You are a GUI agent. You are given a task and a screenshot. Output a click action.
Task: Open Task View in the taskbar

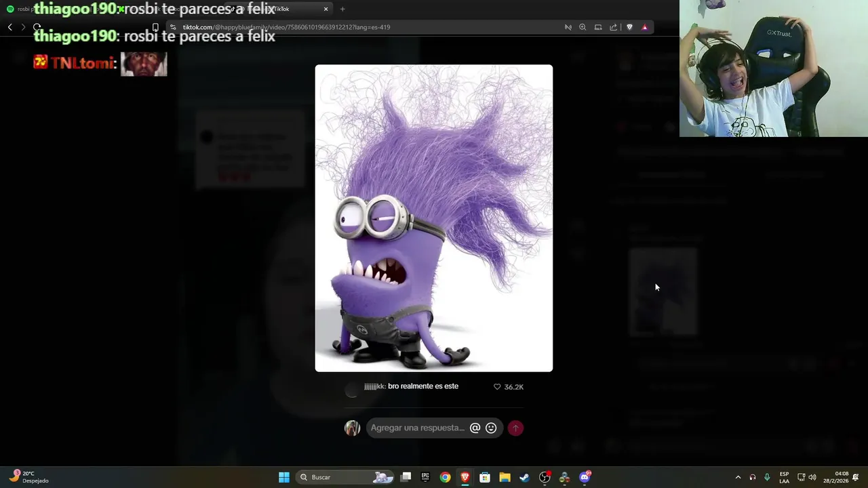[x=406, y=477]
